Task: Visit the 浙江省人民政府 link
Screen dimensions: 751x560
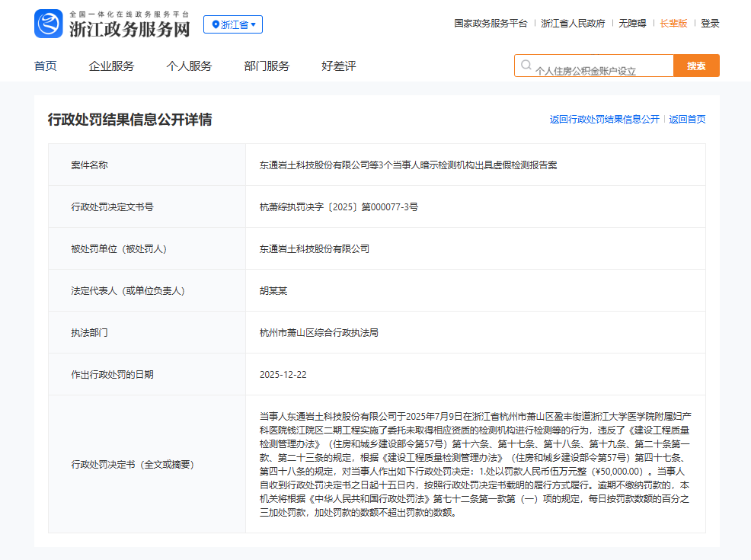Action: point(574,24)
